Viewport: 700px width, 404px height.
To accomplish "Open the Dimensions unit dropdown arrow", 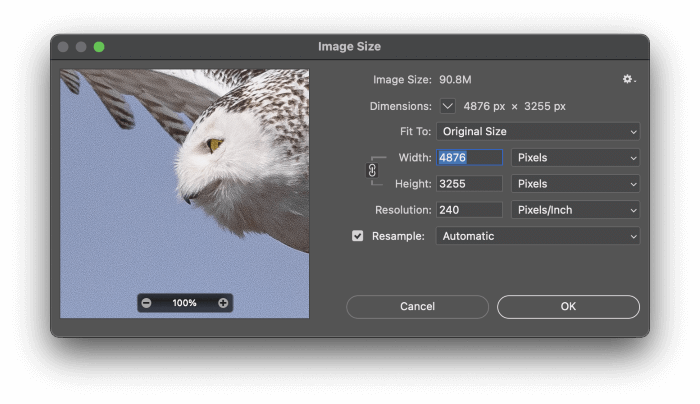I will (448, 106).
